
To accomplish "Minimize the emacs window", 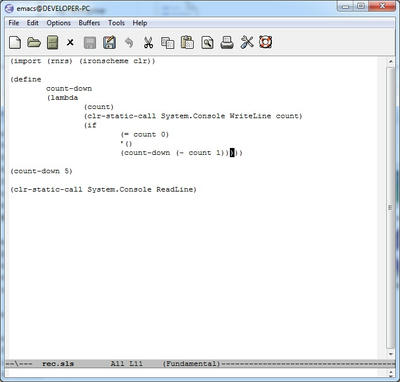I will tap(346, 6).
